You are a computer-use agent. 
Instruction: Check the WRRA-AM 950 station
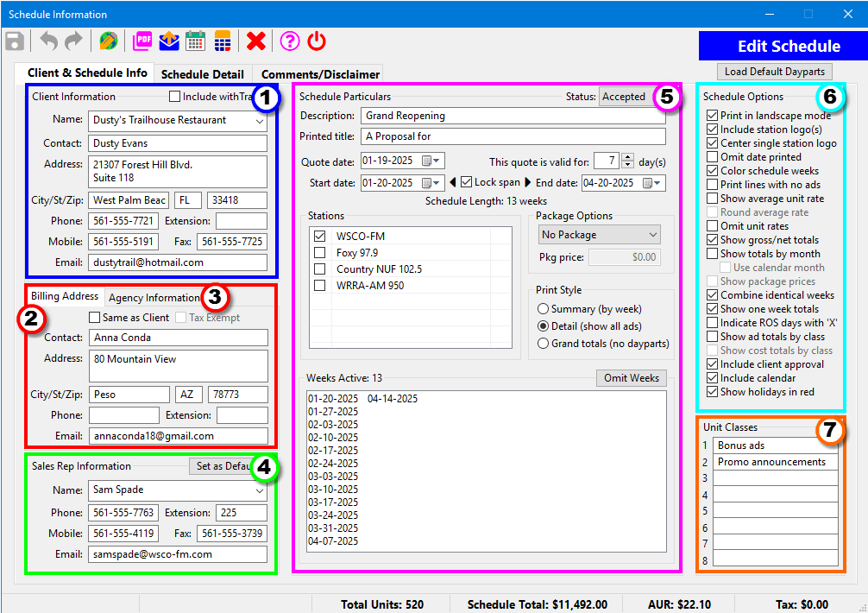pyautogui.click(x=319, y=286)
